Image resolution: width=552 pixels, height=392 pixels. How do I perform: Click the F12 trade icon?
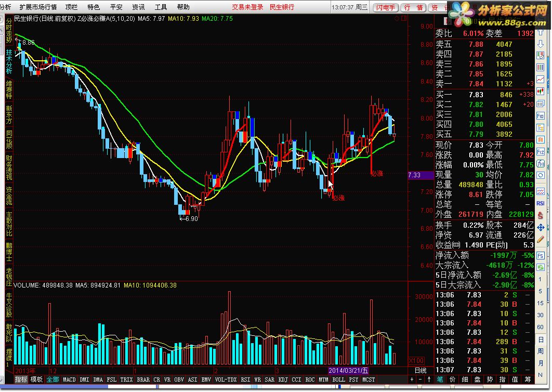tap(541, 152)
